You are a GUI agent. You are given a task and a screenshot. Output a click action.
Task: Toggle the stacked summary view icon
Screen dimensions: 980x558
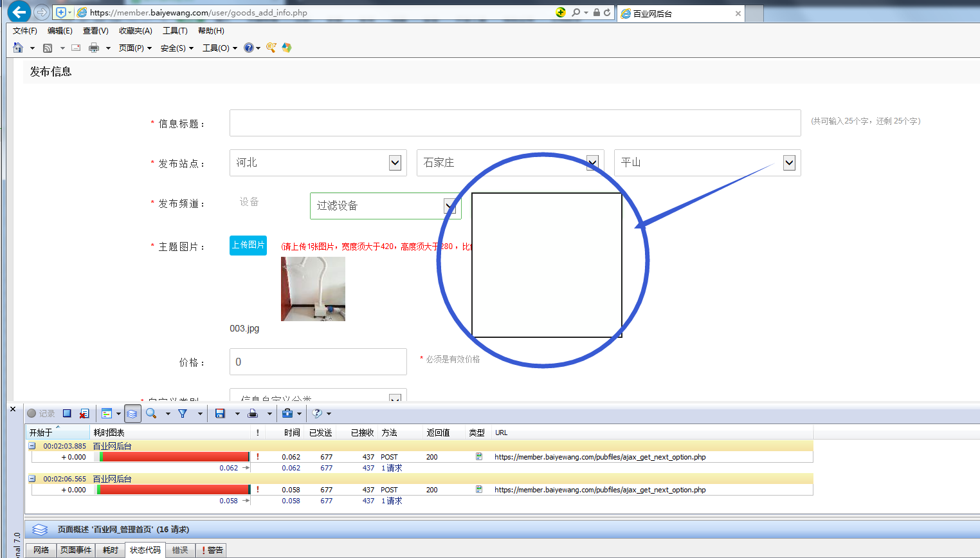(131, 413)
